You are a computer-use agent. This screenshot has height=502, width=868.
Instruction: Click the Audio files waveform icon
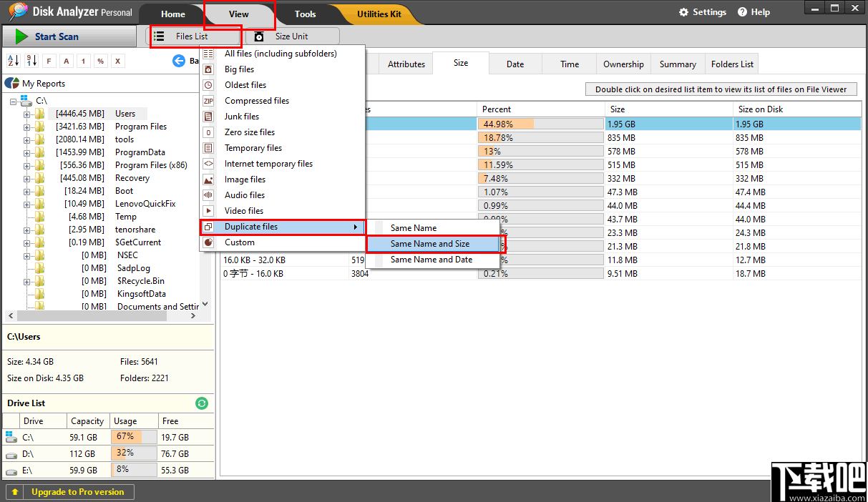tap(208, 195)
